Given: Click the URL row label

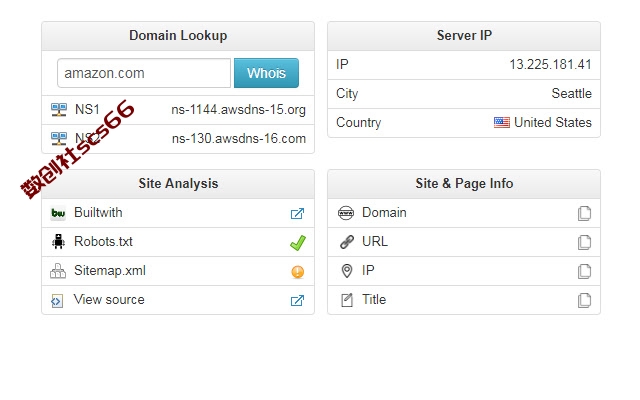Looking at the screenshot, I should (x=375, y=242).
